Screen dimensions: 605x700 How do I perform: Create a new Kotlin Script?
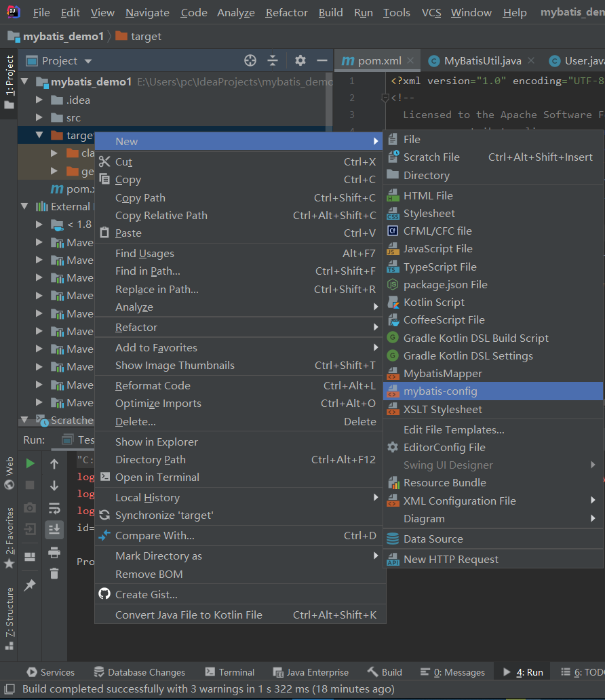[x=493, y=303]
